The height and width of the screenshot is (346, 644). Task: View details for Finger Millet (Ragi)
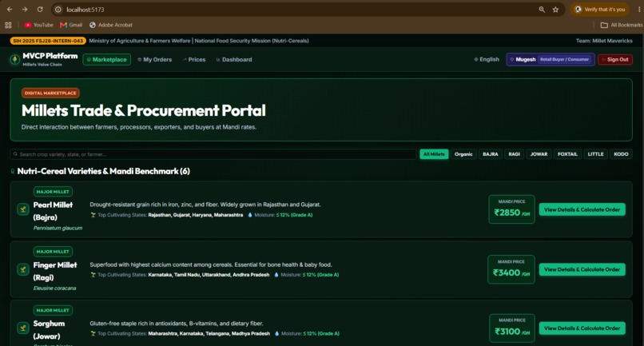click(582, 269)
